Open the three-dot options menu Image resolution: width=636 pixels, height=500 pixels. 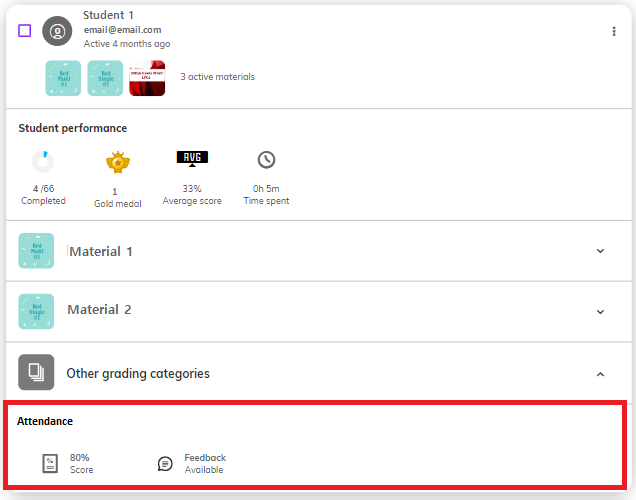click(x=614, y=32)
